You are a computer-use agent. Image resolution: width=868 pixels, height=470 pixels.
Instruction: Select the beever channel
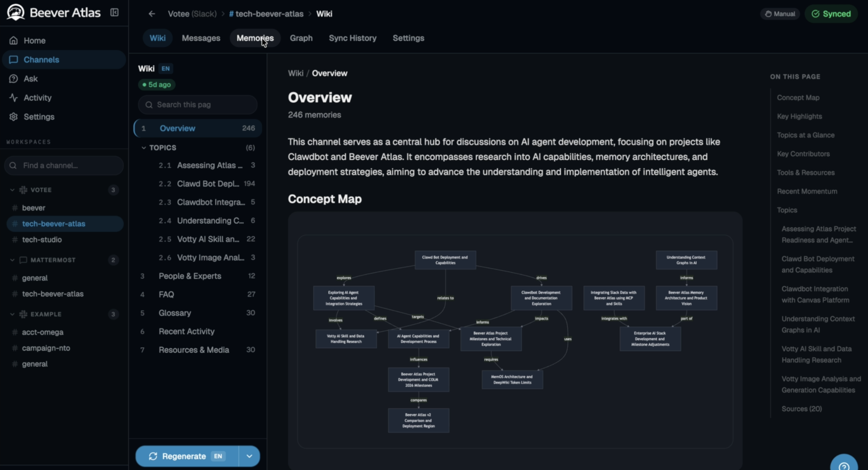click(x=65, y=208)
